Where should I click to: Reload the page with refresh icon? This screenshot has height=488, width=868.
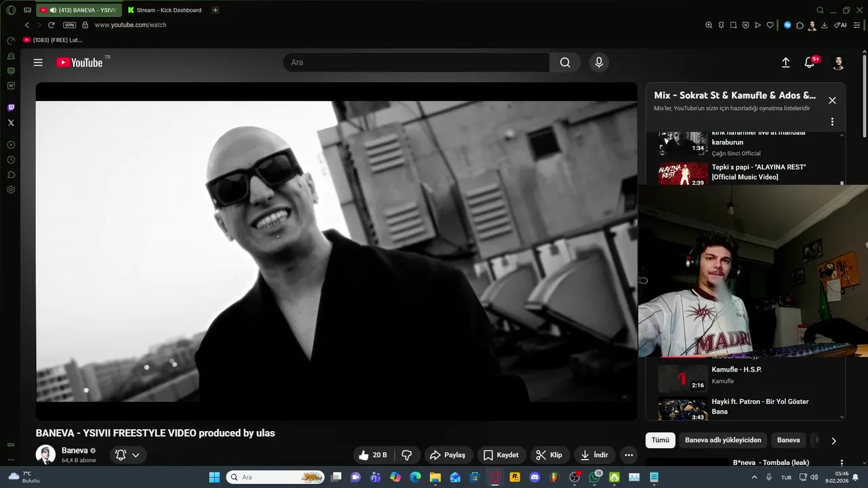tap(51, 25)
